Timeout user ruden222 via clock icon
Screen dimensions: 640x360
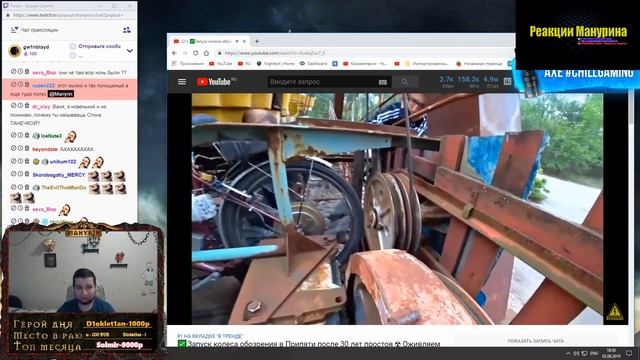tap(20, 84)
